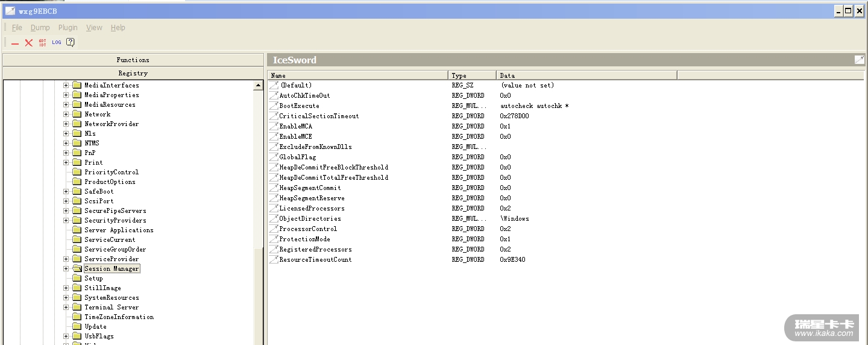Open the Plugin menu

pos(68,28)
